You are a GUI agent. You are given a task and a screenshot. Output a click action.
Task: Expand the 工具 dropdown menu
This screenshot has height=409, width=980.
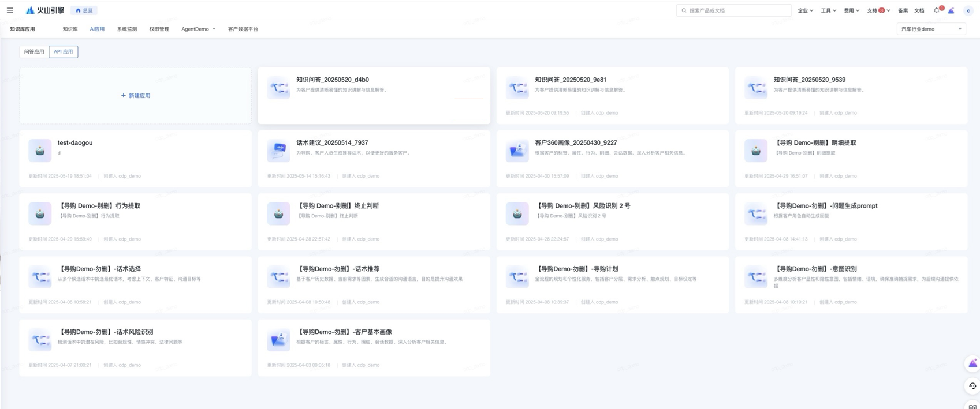pos(828,10)
